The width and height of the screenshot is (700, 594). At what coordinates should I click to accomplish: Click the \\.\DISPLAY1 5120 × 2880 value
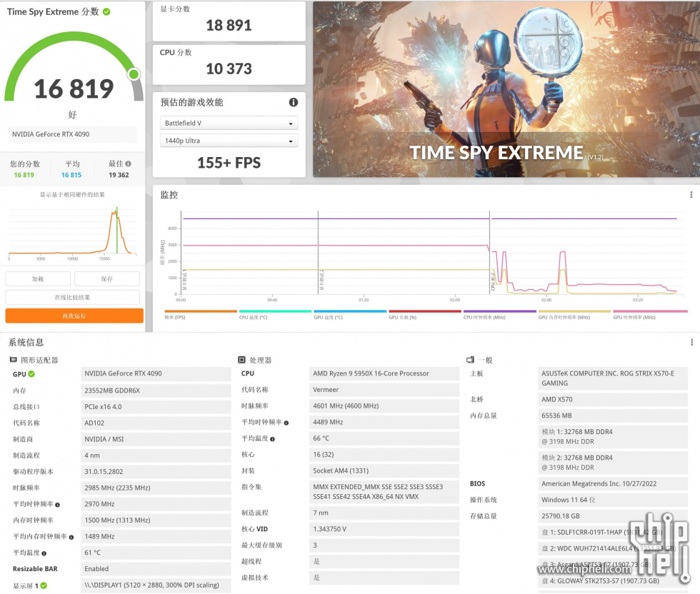156,585
